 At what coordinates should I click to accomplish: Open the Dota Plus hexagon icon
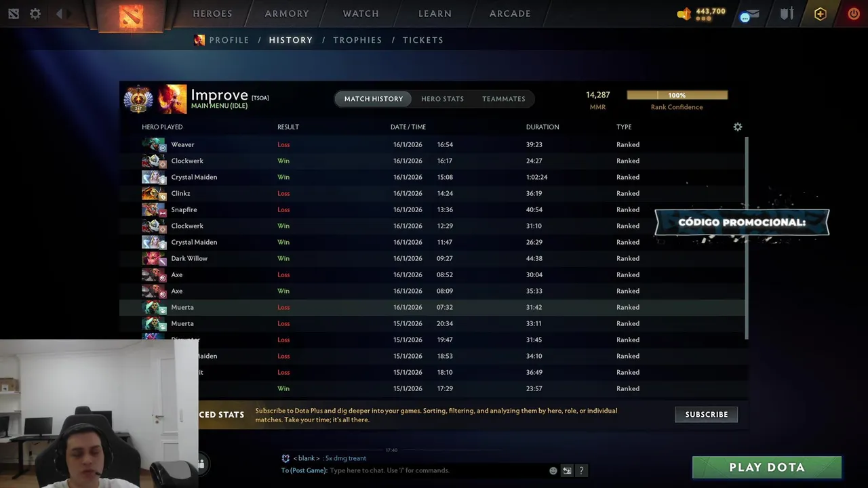coord(821,14)
